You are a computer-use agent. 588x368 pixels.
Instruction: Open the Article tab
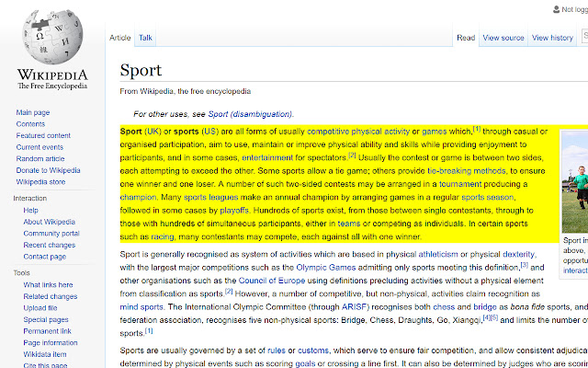(120, 38)
